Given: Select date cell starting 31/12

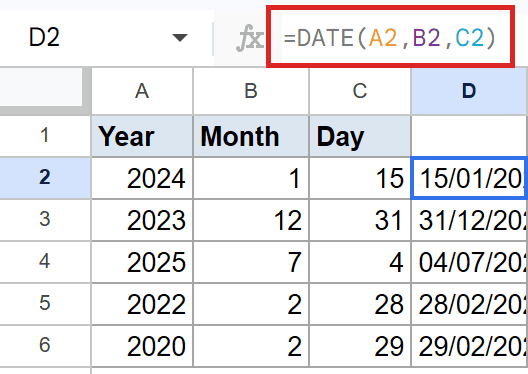Looking at the screenshot, I should (x=469, y=220).
